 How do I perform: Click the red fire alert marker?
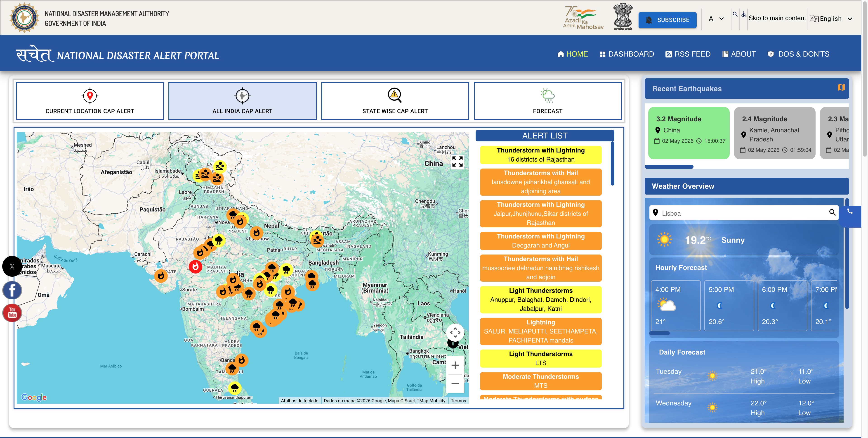point(196,267)
